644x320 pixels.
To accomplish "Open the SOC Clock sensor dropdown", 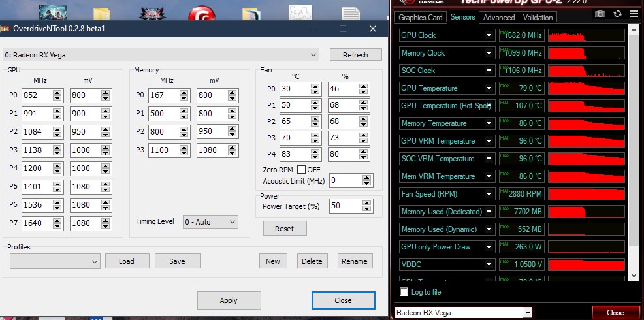I will pyautogui.click(x=489, y=71).
